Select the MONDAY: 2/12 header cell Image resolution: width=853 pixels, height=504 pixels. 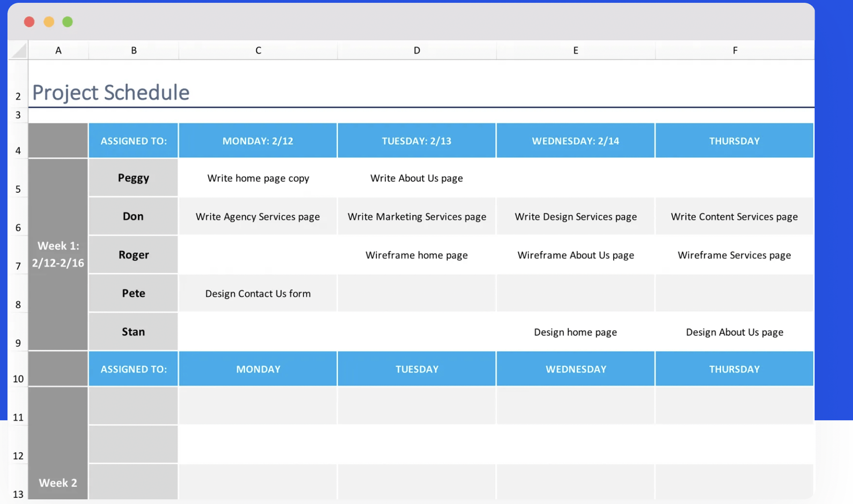click(x=258, y=140)
